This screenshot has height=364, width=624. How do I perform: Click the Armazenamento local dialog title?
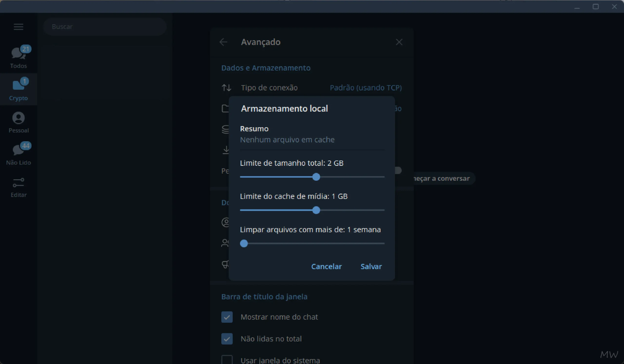[x=284, y=108]
